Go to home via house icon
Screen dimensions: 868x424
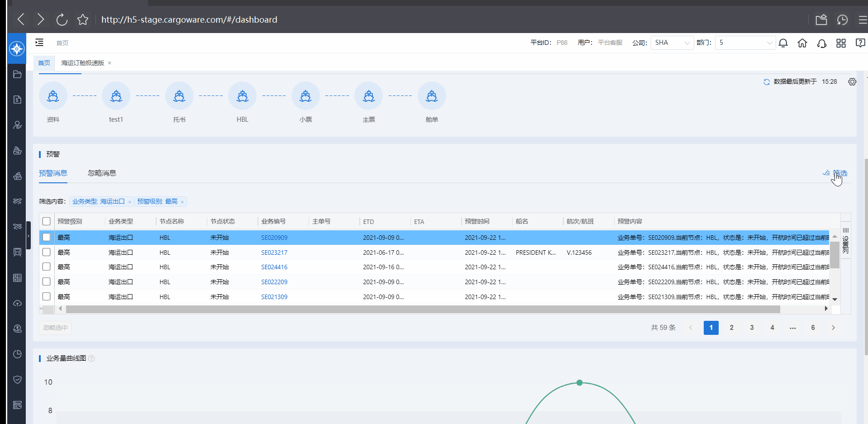pos(802,43)
